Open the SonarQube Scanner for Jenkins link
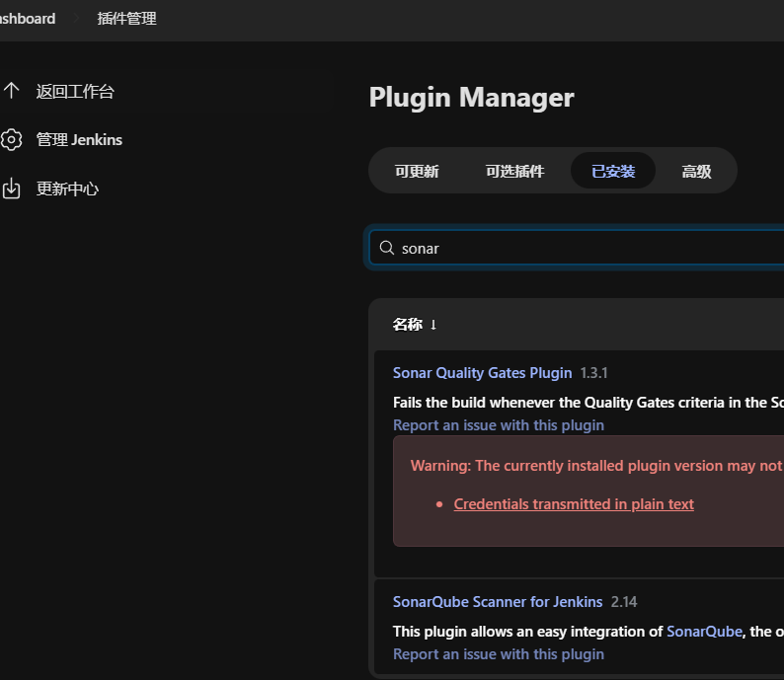The height and width of the screenshot is (680, 784). click(498, 602)
